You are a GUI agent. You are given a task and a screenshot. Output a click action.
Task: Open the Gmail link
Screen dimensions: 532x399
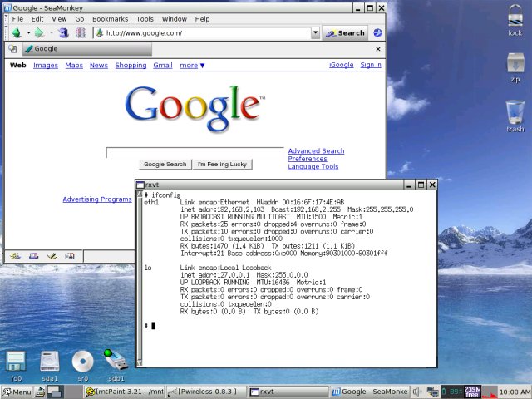(163, 65)
